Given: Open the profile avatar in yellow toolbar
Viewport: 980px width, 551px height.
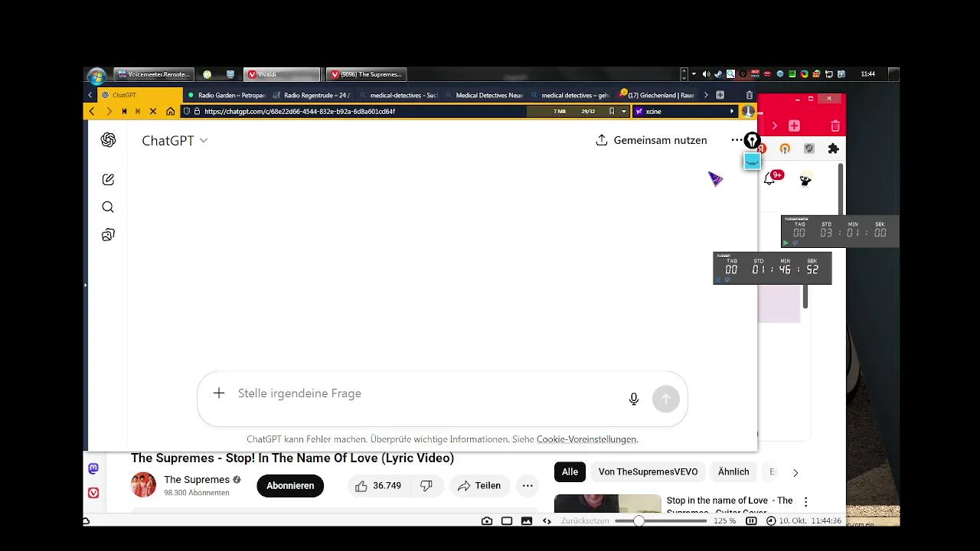Looking at the screenshot, I should coord(748,111).
